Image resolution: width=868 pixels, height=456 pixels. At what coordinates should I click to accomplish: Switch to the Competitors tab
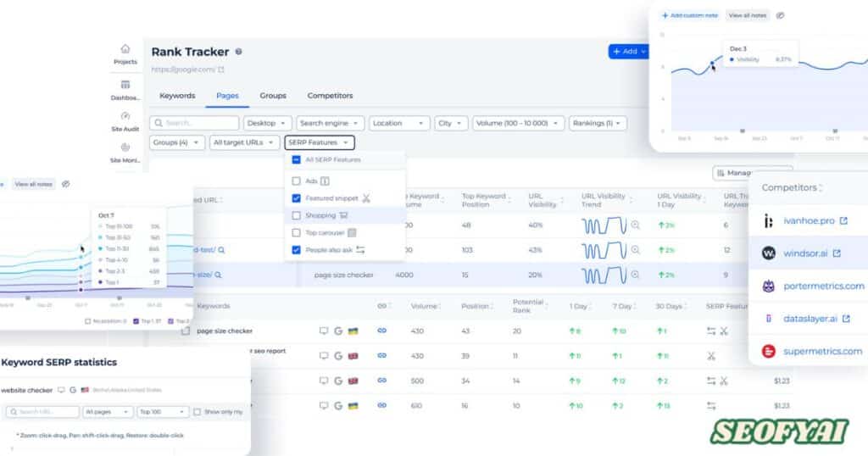[330, 96]
